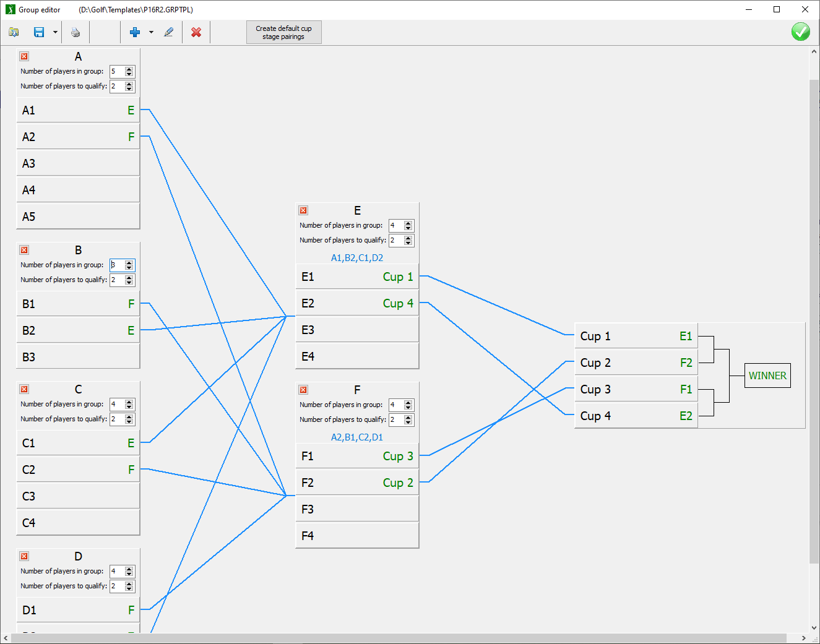Open the save options dropdown arrow
820x644 pixels.
55,32
